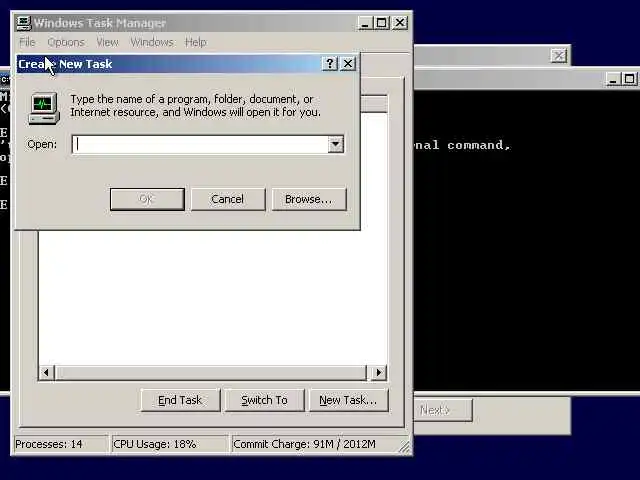Click Browse... to locate a program

(309, 199)
